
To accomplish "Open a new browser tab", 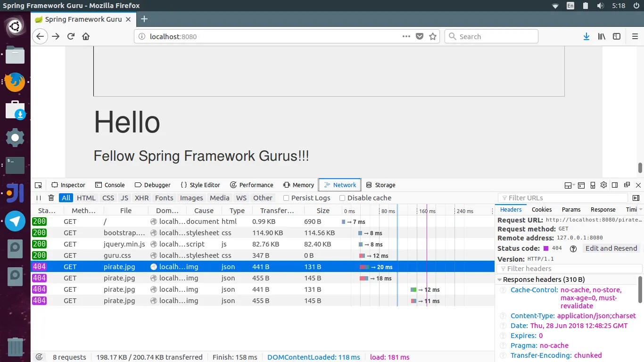I will click(144, 19).
